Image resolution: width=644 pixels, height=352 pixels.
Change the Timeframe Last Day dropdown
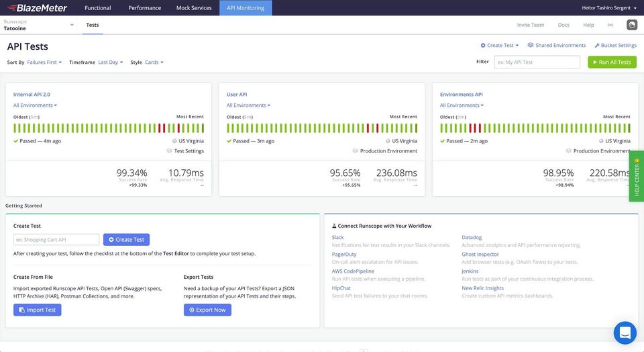pyautogui.click(x=110, y=62)
